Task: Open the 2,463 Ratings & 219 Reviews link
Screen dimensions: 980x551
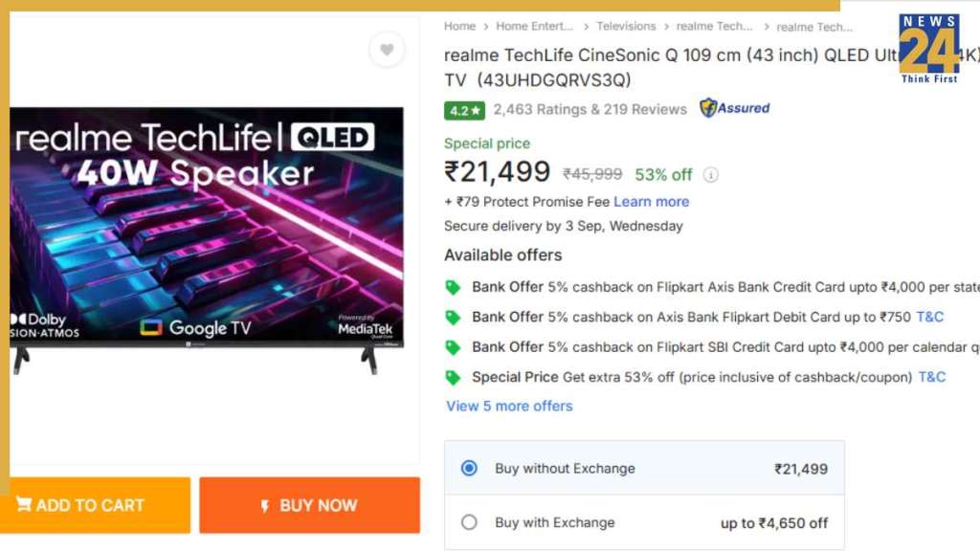Action: point(590,109)
